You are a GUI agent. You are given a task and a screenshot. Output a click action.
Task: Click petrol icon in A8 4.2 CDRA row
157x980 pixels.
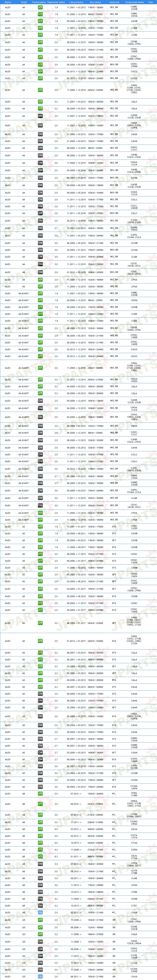(40, 849)
